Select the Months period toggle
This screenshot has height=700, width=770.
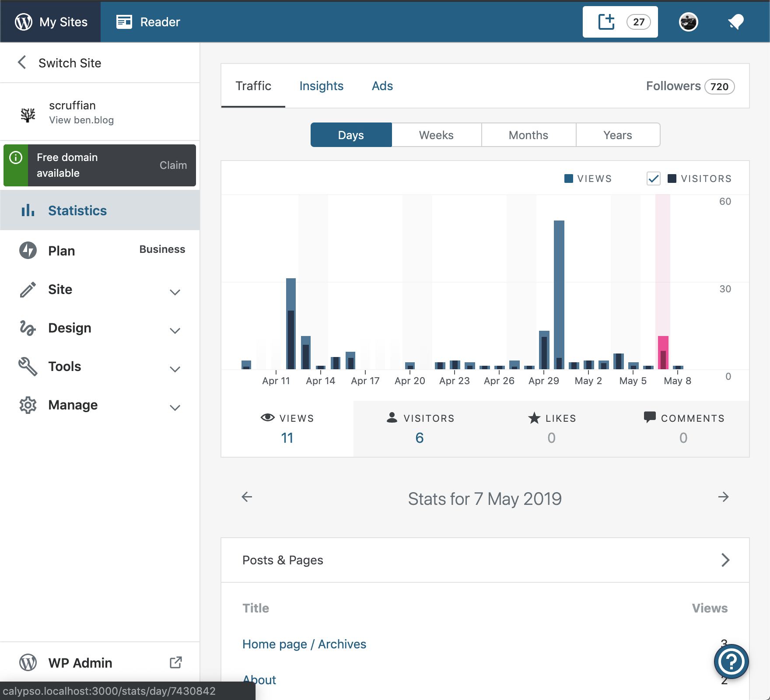[528, 135]
